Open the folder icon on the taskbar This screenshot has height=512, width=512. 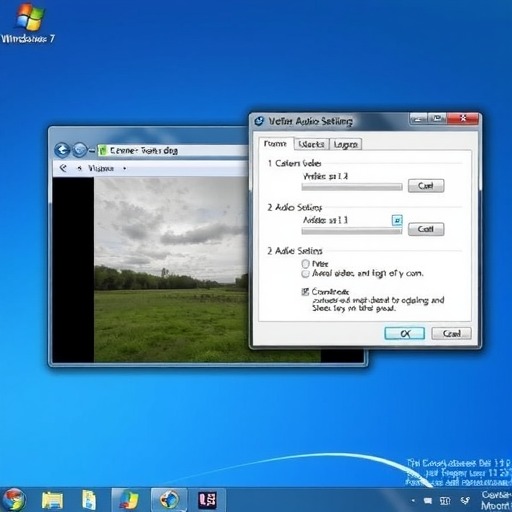pyautogui.click(x=52, y=500)
